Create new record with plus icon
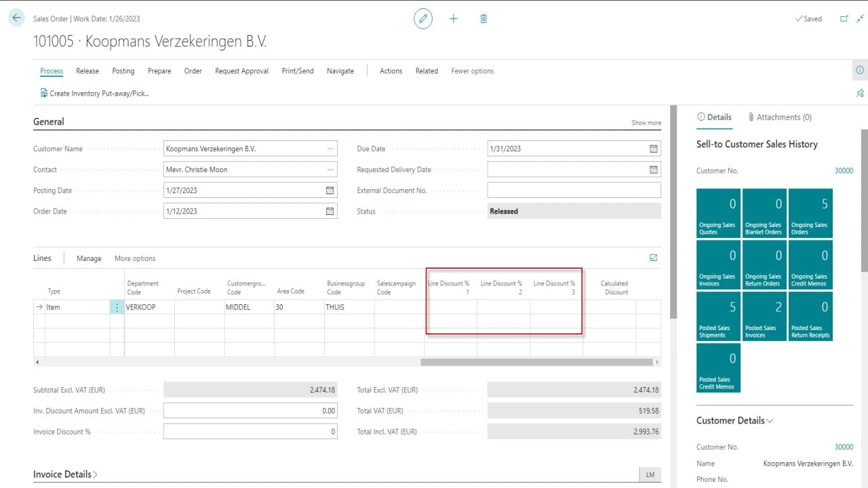This screenshot has height=488, width=868. coord(454,19)
